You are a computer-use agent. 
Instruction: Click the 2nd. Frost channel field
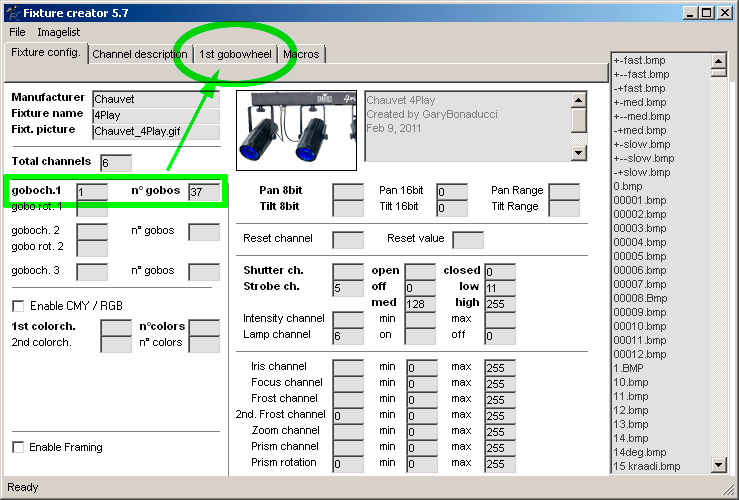pyautogui.click(x=348, y=416)
